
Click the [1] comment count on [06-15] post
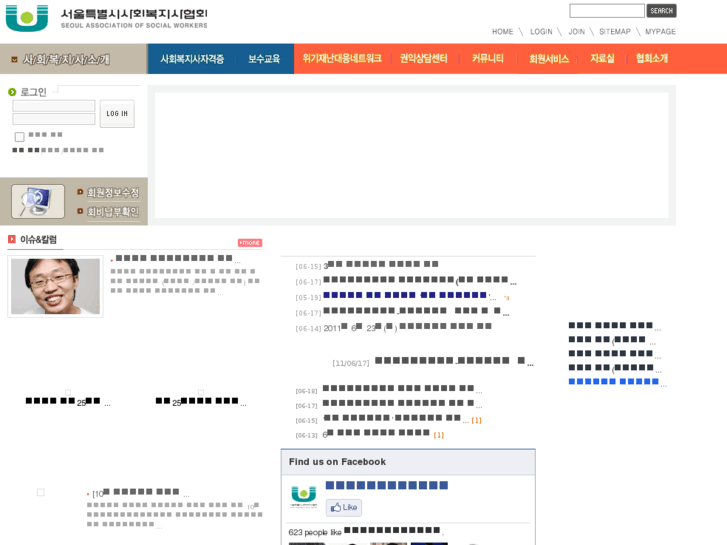tap(477, 420)
